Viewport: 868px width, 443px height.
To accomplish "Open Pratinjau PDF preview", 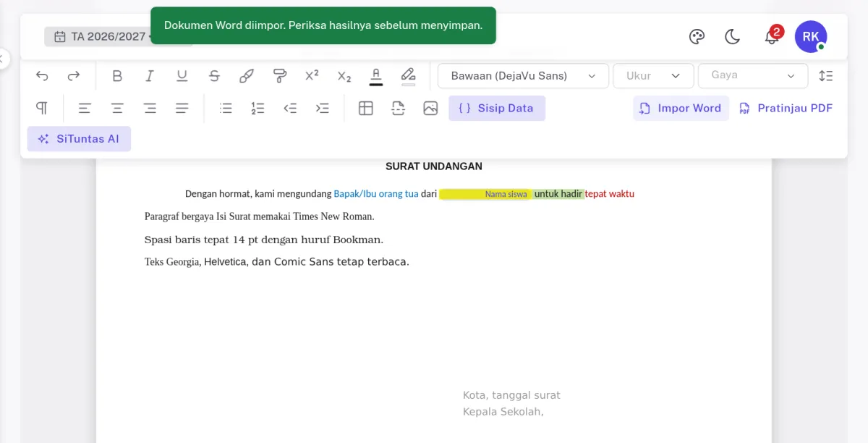I will coord(786,109).
